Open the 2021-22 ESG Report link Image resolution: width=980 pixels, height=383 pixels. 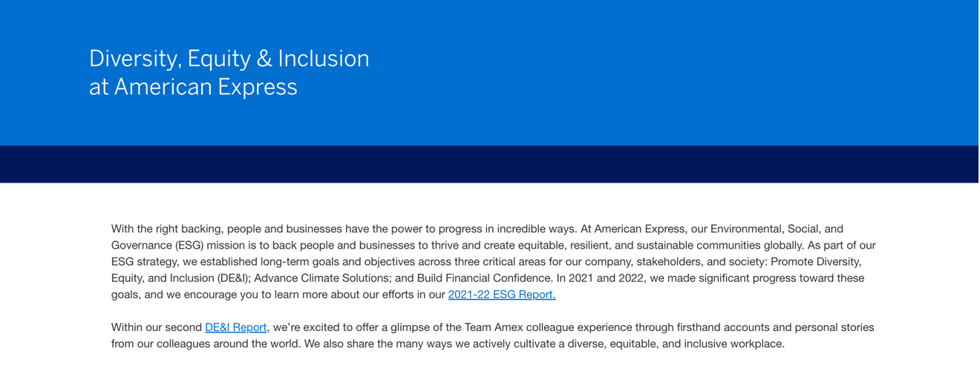click(x=501, y=295)
